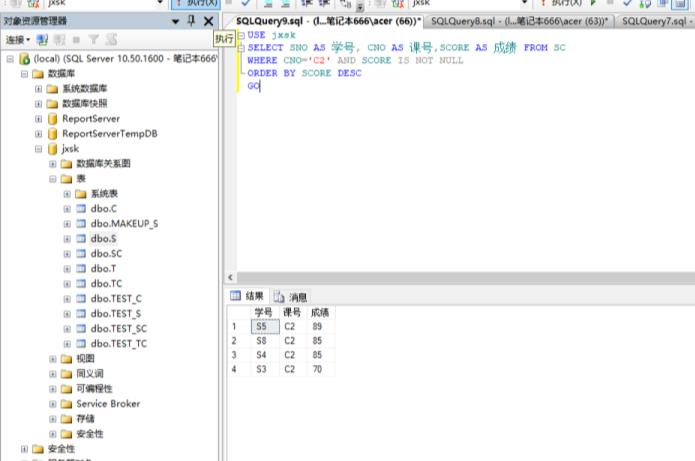The height and width of the screenshot is (461, 695).
Task: Open the Object Explorer window position dropdown arrow
Action: click(x=176, y=21)
